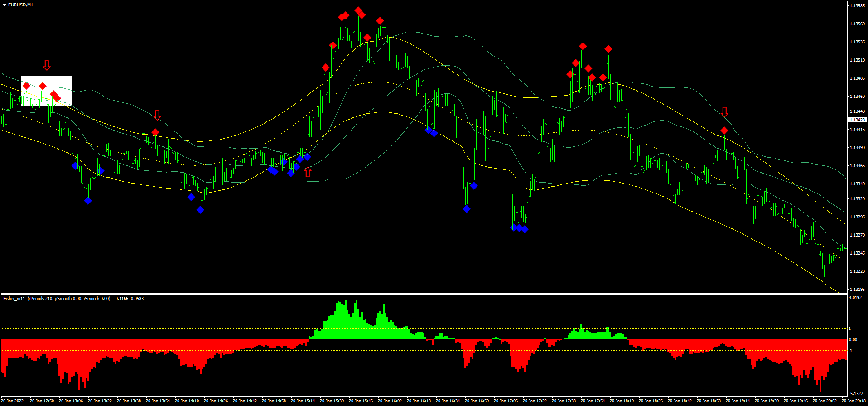
Task: Click the red diamond below the 13:54 down arrow
Action: pos(155,132)
